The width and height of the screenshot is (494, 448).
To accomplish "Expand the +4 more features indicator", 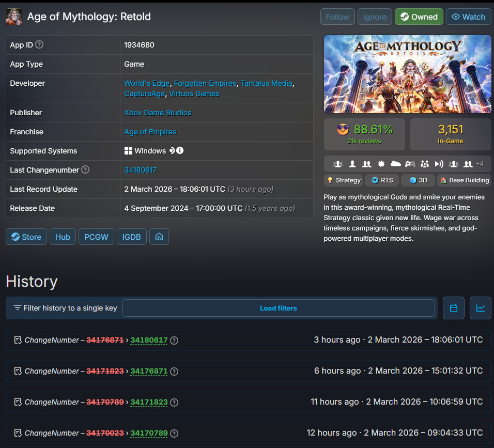I will point(480,164).
